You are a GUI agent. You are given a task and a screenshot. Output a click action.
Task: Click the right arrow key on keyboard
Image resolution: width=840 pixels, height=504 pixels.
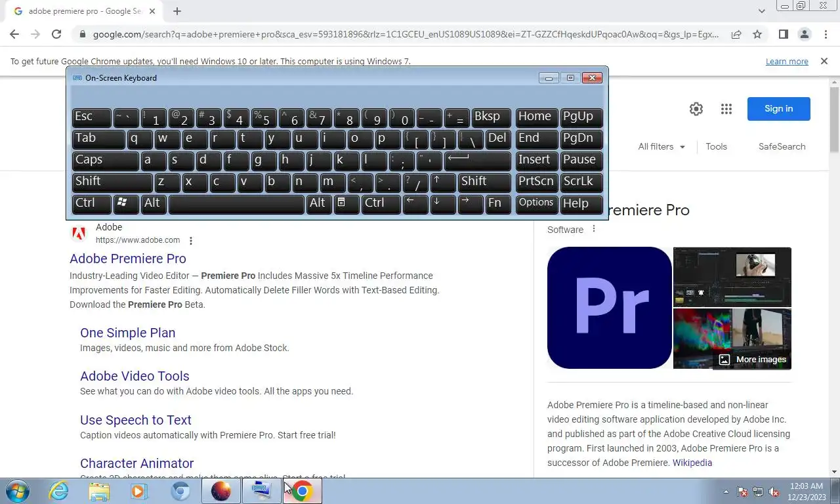[471, 203]
